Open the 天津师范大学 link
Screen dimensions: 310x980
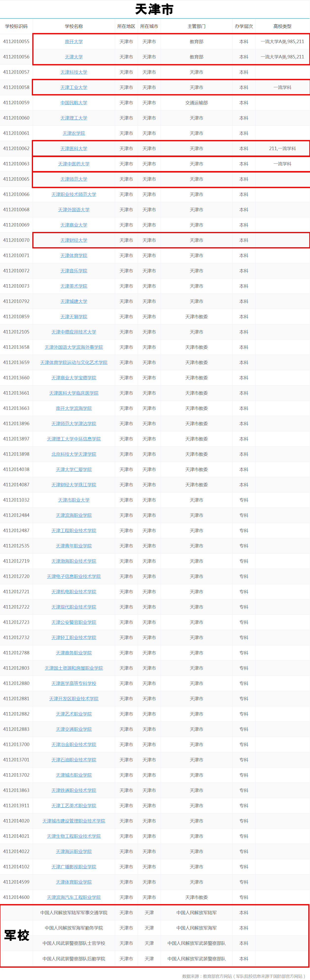[74, 179]
